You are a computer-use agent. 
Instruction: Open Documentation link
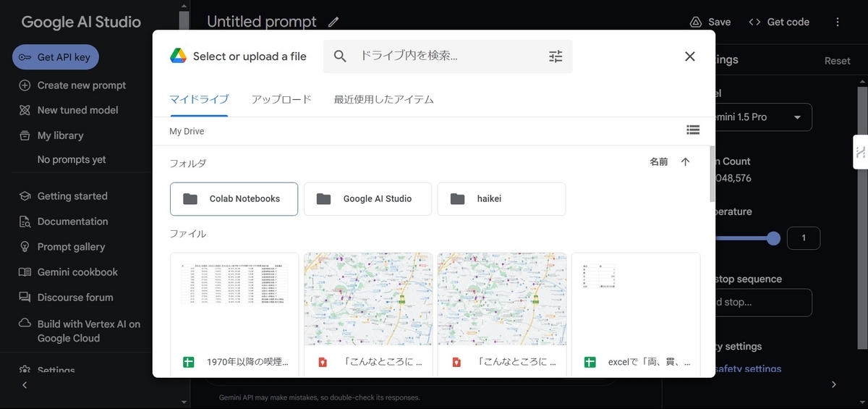pos(72,222)
